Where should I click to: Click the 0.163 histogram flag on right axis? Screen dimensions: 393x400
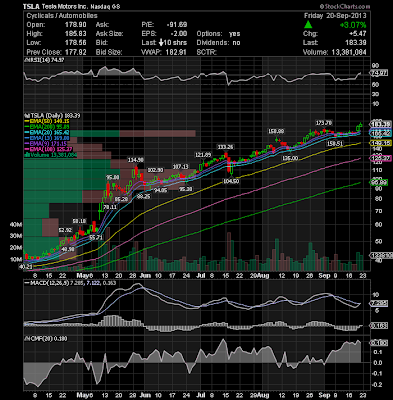pyautogui.click(x=379, y=326)
